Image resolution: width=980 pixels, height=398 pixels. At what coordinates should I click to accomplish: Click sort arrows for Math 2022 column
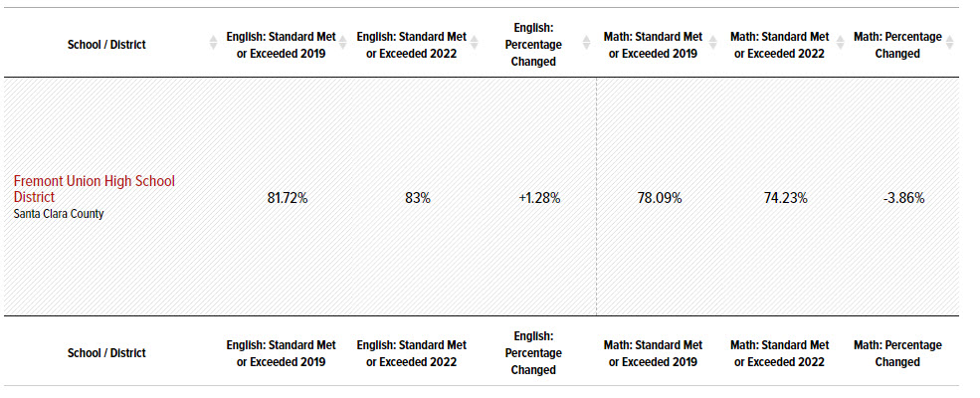coord(840,44)
